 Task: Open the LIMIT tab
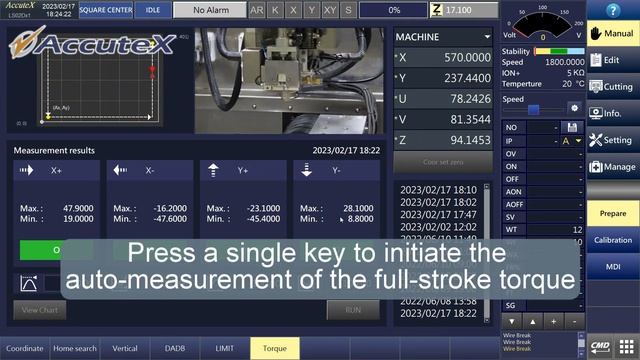pyautogui.click(x=224, y=348)
